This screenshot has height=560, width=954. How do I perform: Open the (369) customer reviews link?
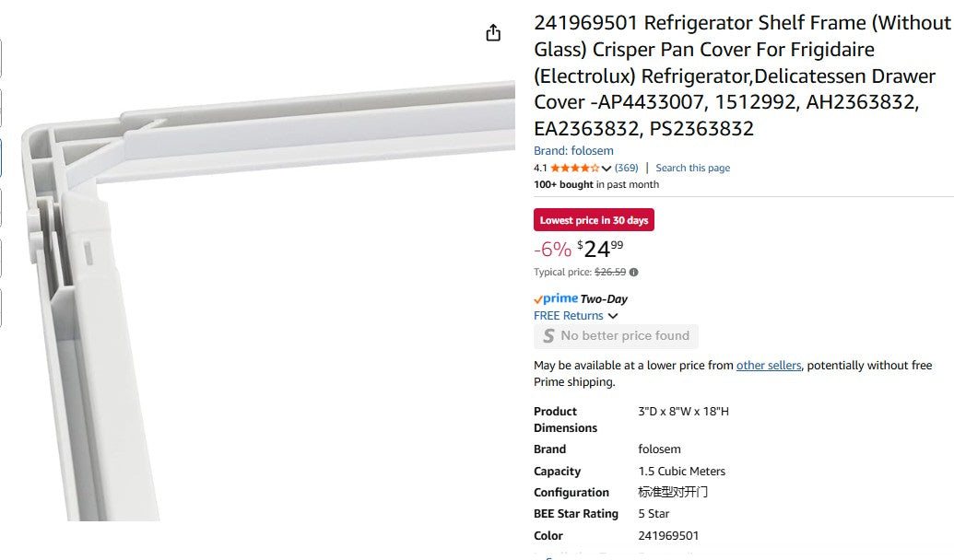627,169
